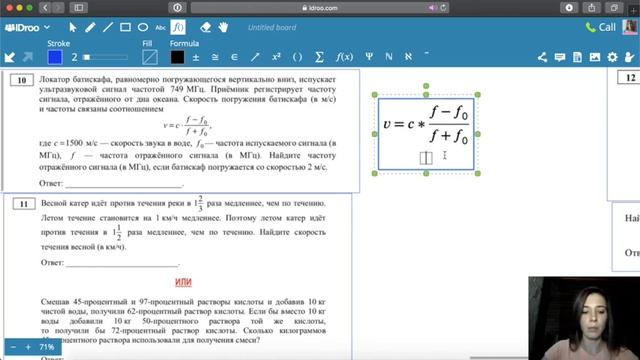The width and height of the screenshot is (640, 360).
Task: Open the chat messages icon
Action: tap(560, 57)
